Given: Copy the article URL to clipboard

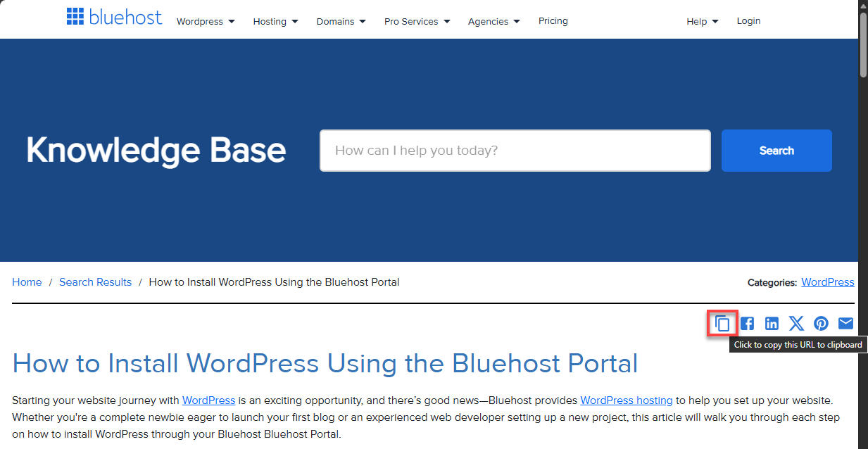Looking at the screenshot, I should (x=722, y=323).
